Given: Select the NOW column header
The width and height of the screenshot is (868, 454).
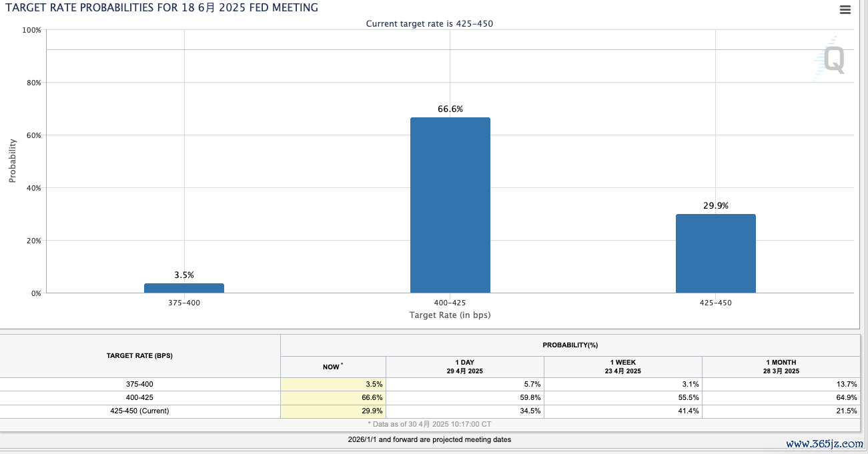Looking at the screenshot, I should click(x=333, y=367).
